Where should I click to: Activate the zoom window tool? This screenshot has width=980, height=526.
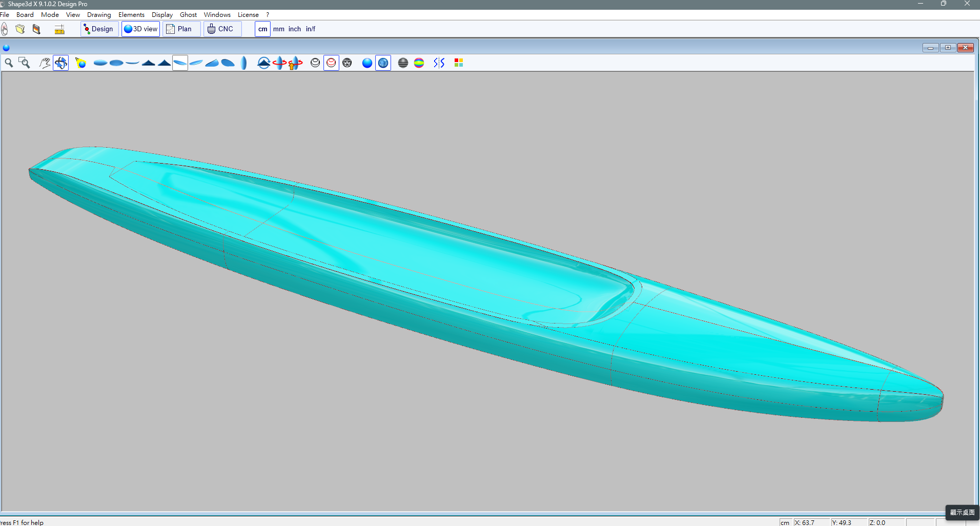coord(24,63)
